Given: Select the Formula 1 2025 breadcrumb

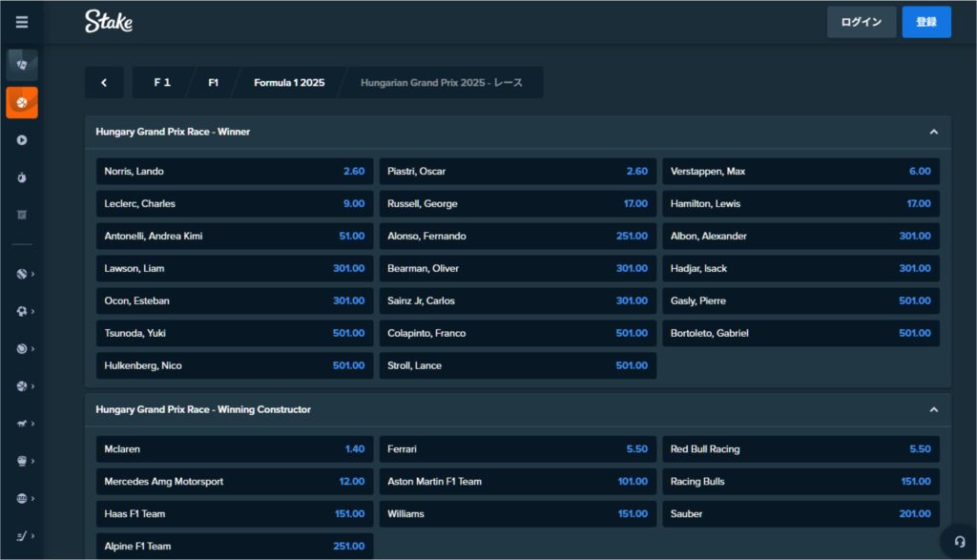Looking at the screenshot, I should tap(289, 82).
